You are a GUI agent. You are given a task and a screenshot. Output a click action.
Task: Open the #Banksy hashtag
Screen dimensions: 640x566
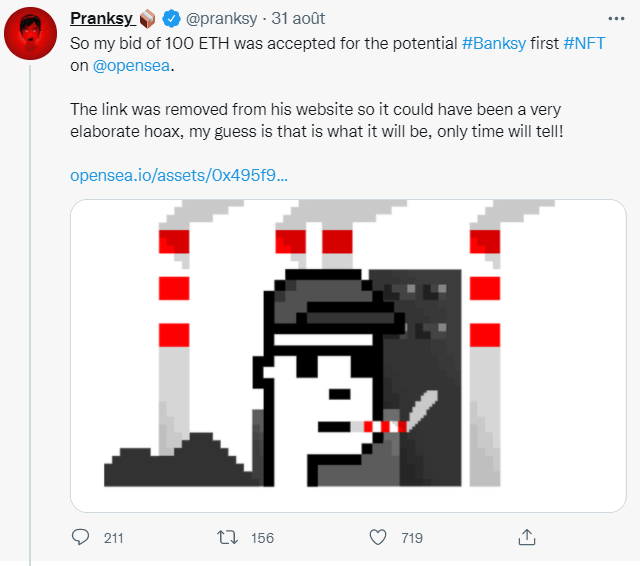click(x=498, y=45)
